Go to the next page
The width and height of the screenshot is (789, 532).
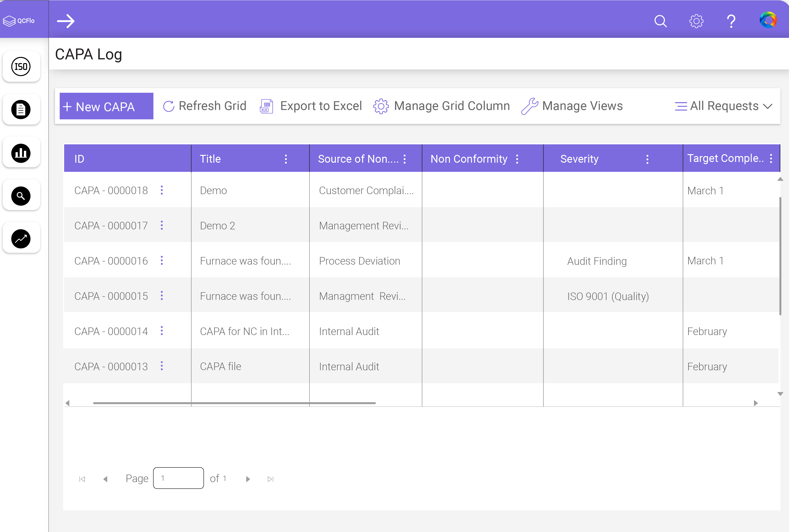click(248, 479)
